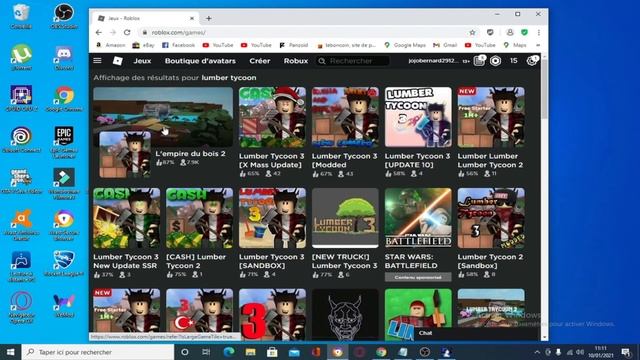Open Boutique d'avatars menu
This screenshot has width=640, height=360.
tap(200, 61)
